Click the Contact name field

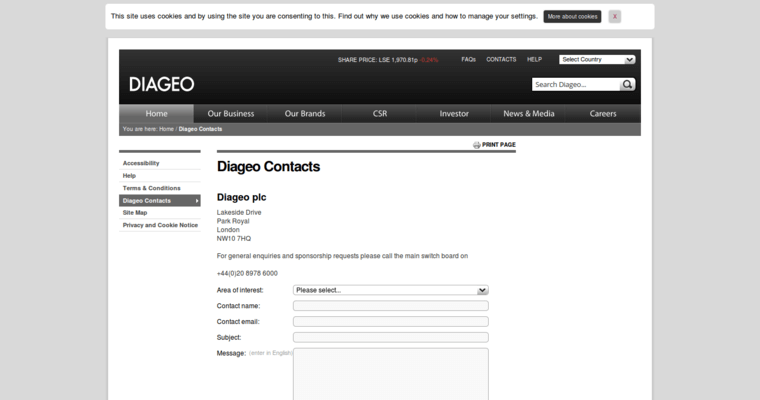(390, 306)
